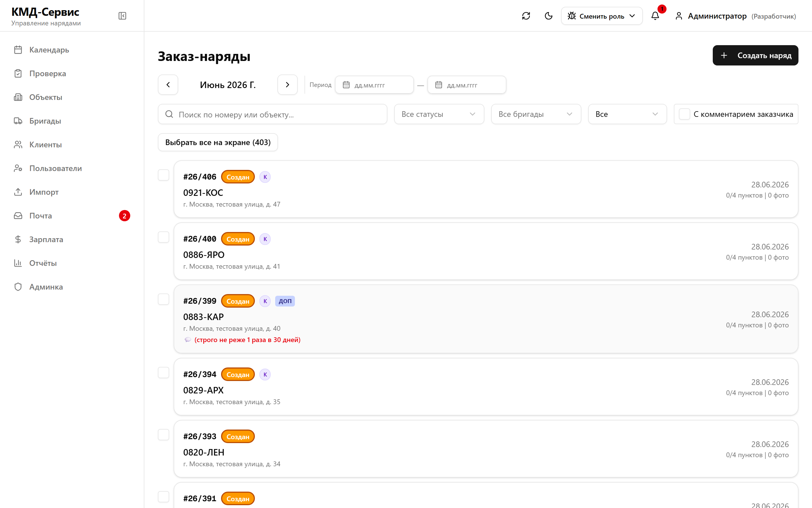The width and height of the screenshot is (812, 508).
Task: Click the Отчёты chart icon
Action: click(18, 263)
